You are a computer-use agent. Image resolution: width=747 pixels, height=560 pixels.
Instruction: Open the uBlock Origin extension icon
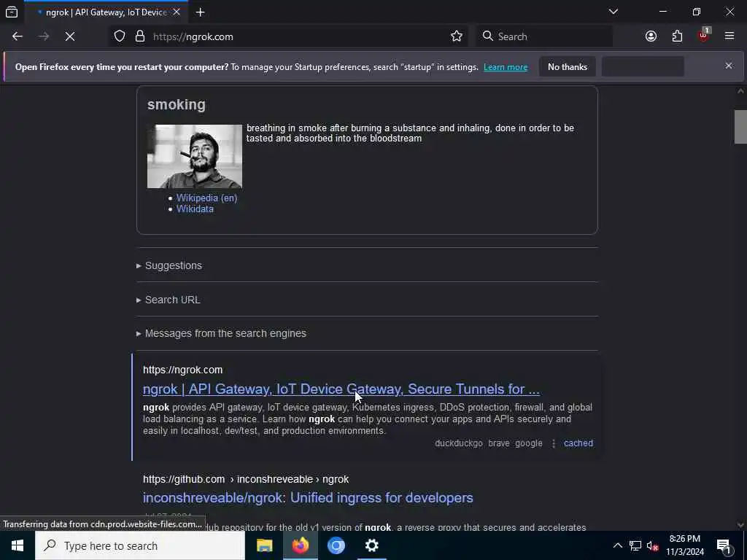point(703,36)
